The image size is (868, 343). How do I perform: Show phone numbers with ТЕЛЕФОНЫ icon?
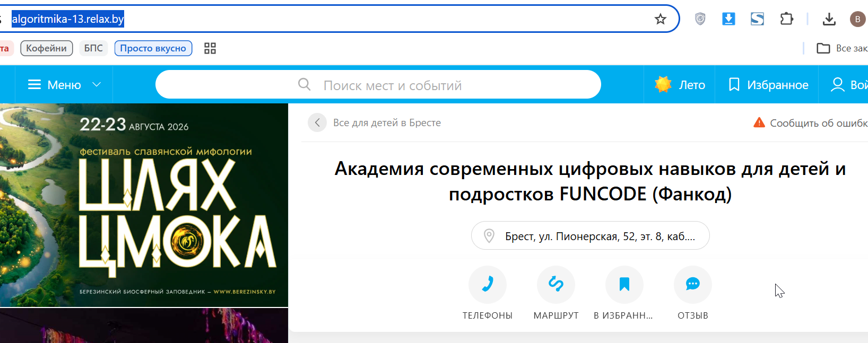[x=488, y=285]
